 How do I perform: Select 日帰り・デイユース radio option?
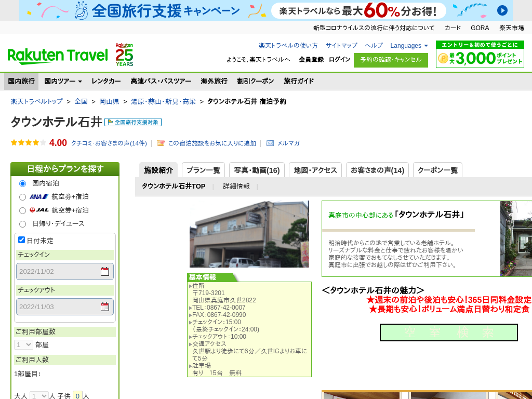(22, 224)
